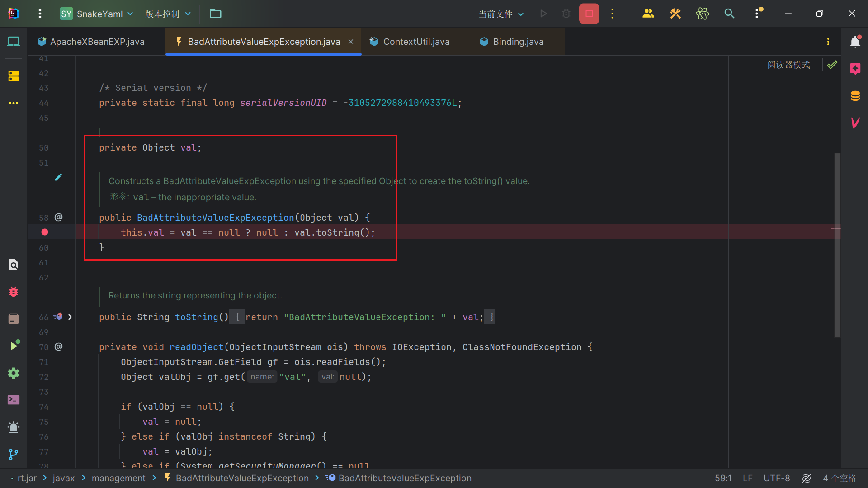Screen dimensions: 868x488
Task: Click the serialVersionUID field name
Action: [x=283, y=103]
